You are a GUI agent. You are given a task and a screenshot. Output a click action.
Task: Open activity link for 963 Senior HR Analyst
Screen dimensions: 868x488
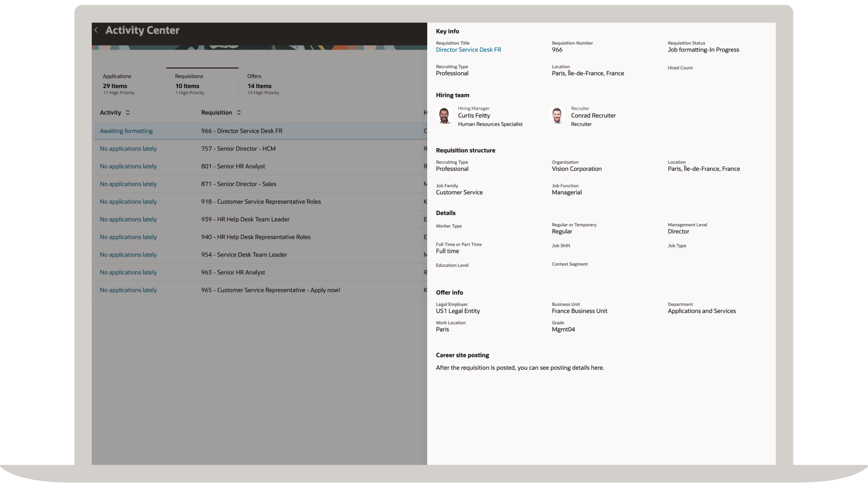click(128, 272)
